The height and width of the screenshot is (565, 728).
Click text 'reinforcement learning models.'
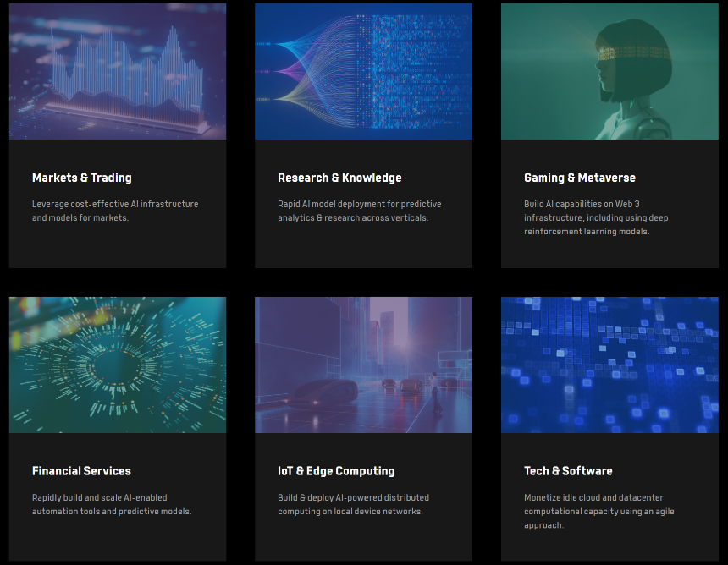587,232
